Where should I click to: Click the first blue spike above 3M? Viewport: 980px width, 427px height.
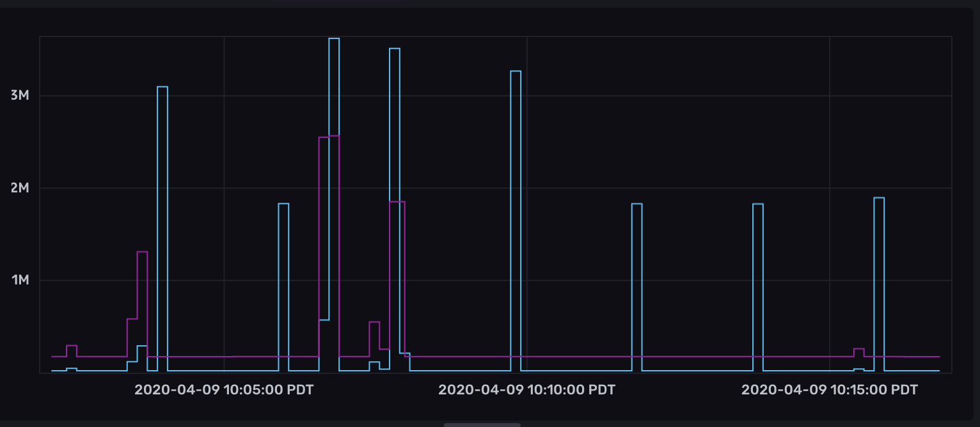click(x=162, y=87)
